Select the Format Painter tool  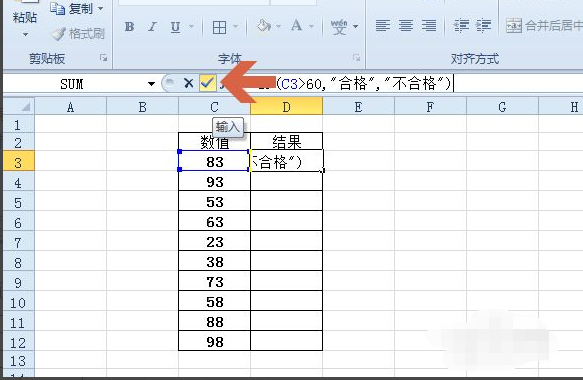point(78,34)
